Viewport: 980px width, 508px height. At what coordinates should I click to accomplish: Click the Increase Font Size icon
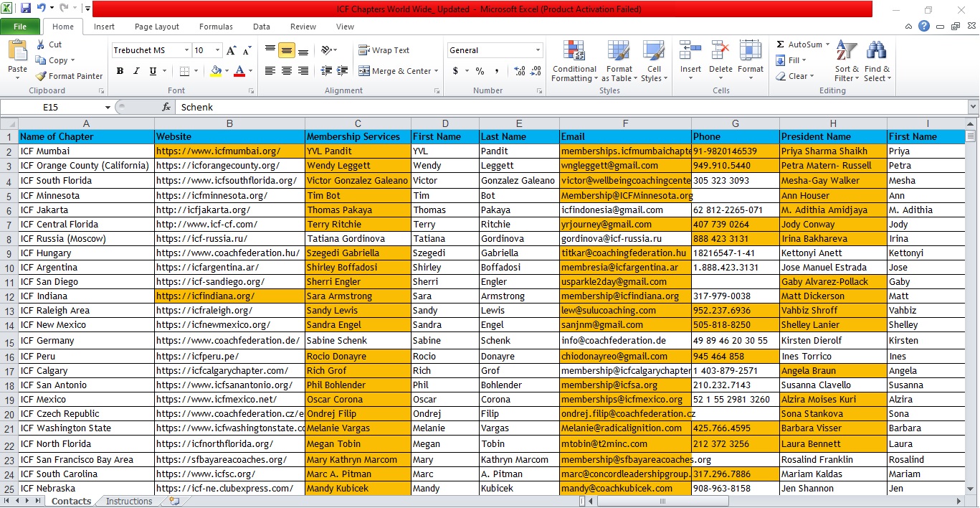click(x=231, y=50)
